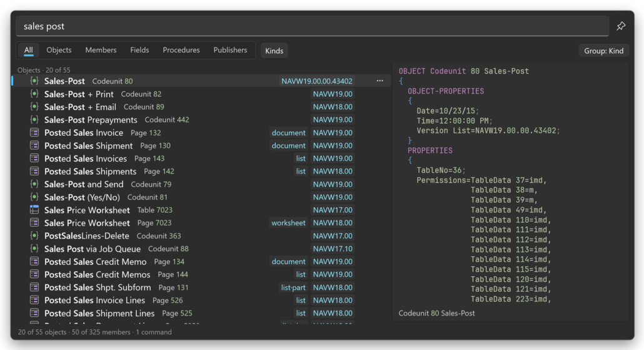The image size is (644, 350).
Task: Switch to the Fields filter tab
Action: pyautogui.click(x=139, y=50)
